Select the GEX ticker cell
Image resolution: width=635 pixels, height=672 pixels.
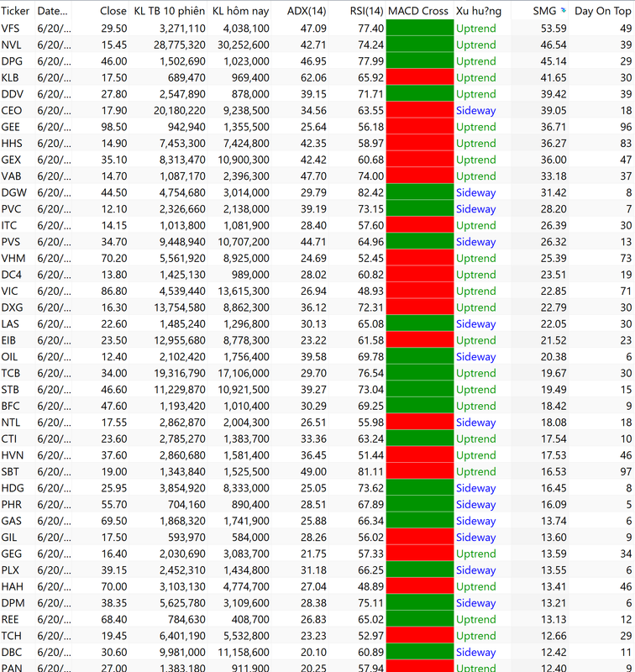(x=11, y=160)
